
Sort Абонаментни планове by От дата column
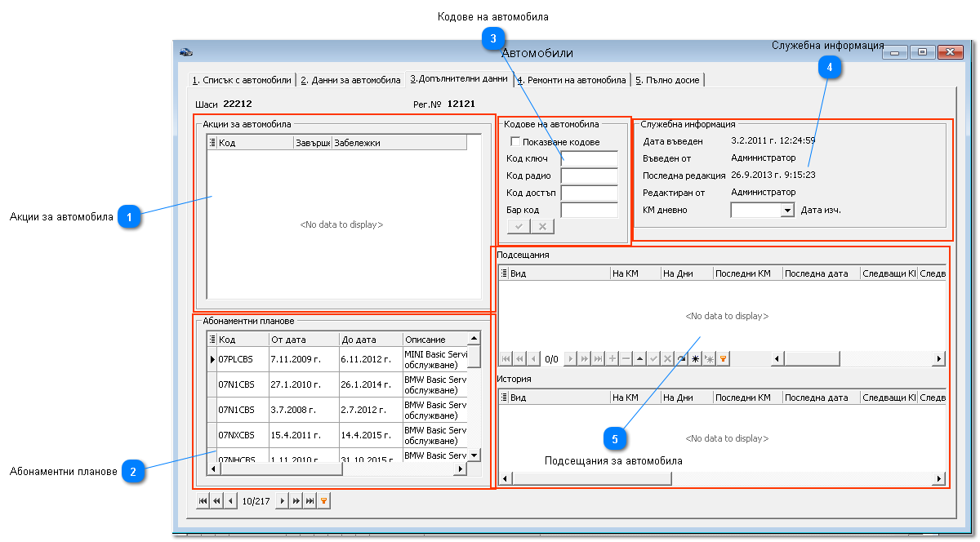(x=304, y=339)
